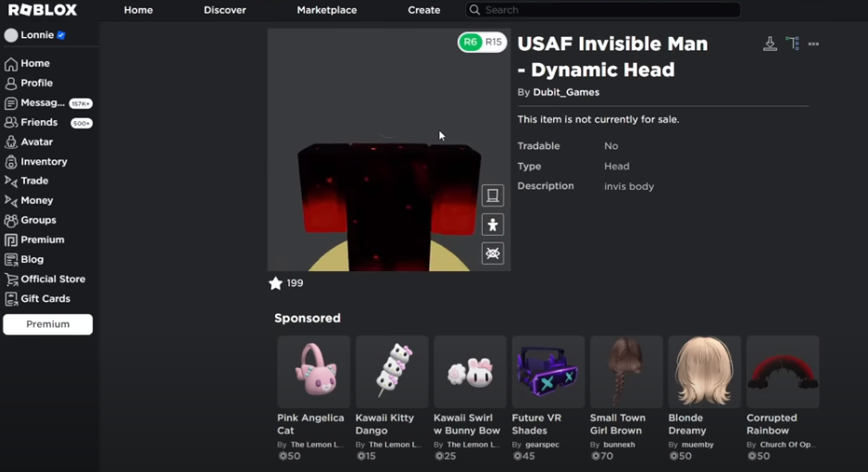Open Premium link in the sidebar list
868x472 pixels.
click(x=34, y=240)
